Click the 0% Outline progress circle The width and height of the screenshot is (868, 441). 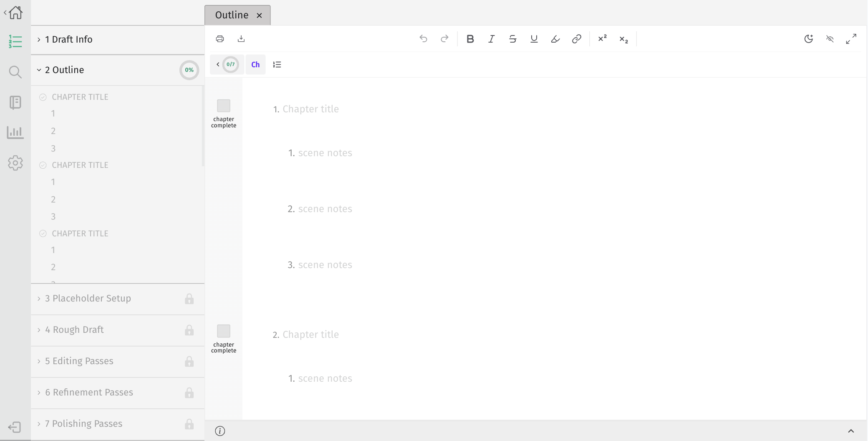point(189,70)
